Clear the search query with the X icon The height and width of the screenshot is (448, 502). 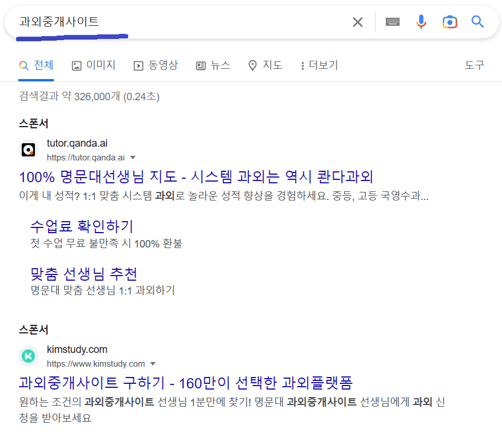358,21
